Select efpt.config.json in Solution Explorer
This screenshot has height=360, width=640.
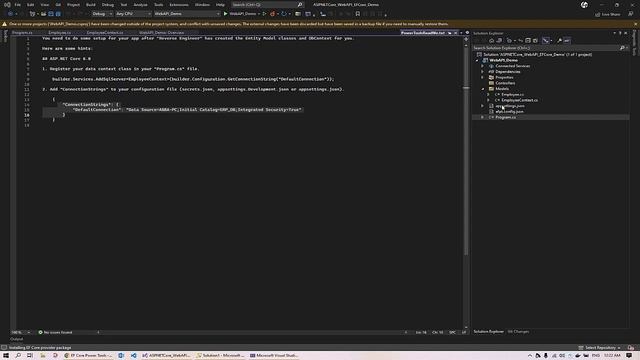[x=509, y=112]
